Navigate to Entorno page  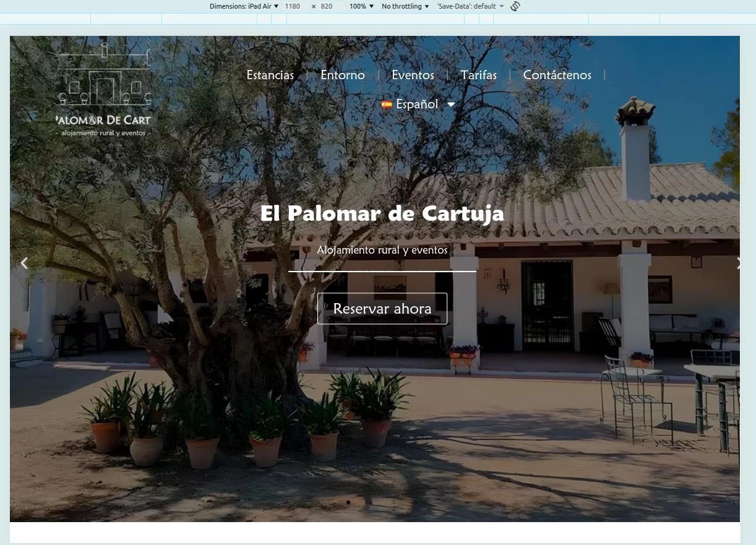click(343, 75)
